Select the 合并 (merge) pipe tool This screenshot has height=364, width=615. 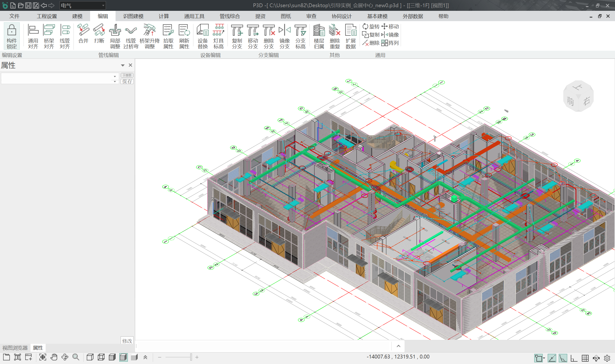(83, 34)
